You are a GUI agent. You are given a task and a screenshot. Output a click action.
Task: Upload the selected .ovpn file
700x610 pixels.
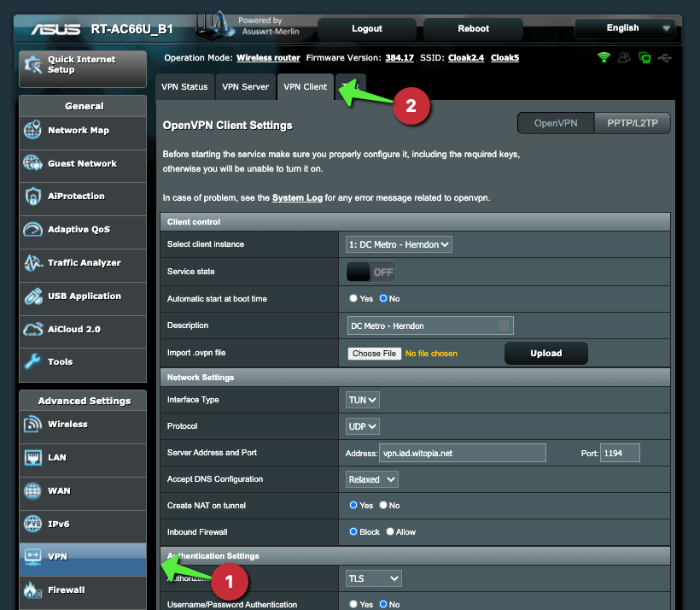pos(545,353)
